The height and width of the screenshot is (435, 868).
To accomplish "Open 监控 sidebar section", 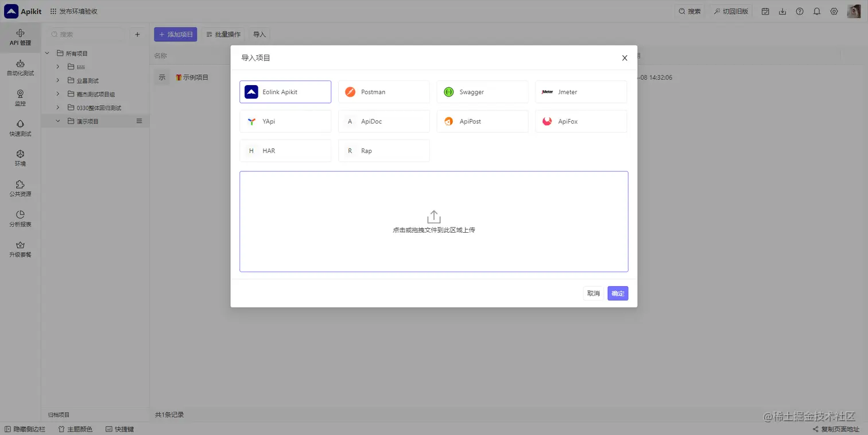I will pyautogui.click(x=20, y=98).
